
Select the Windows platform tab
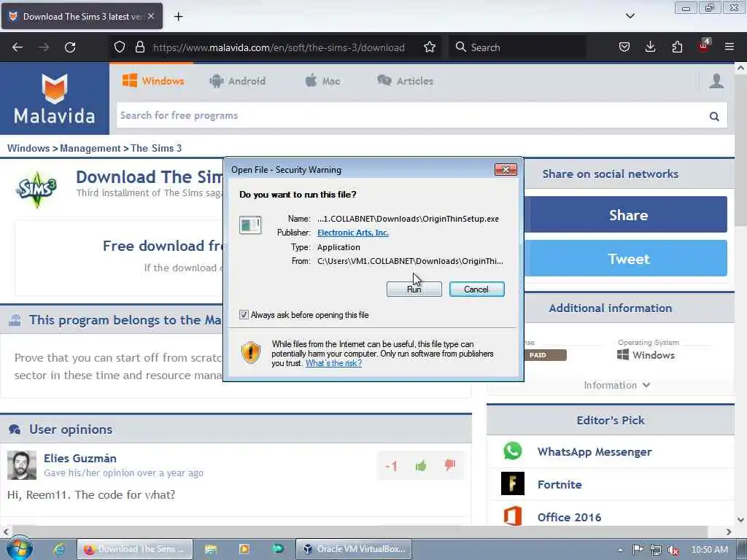[x=153, y=81]
